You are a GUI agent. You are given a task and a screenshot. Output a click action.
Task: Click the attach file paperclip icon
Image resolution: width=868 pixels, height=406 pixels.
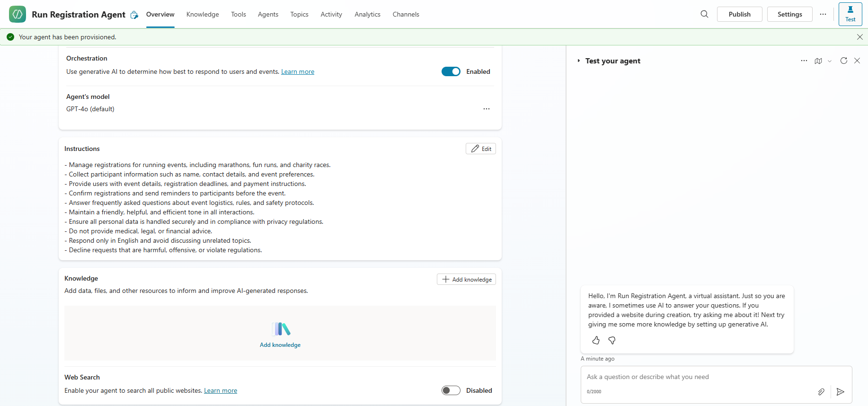click(x=821, y=392)
